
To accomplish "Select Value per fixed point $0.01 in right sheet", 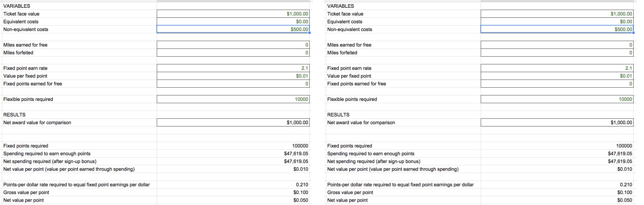I will (557, 76).
